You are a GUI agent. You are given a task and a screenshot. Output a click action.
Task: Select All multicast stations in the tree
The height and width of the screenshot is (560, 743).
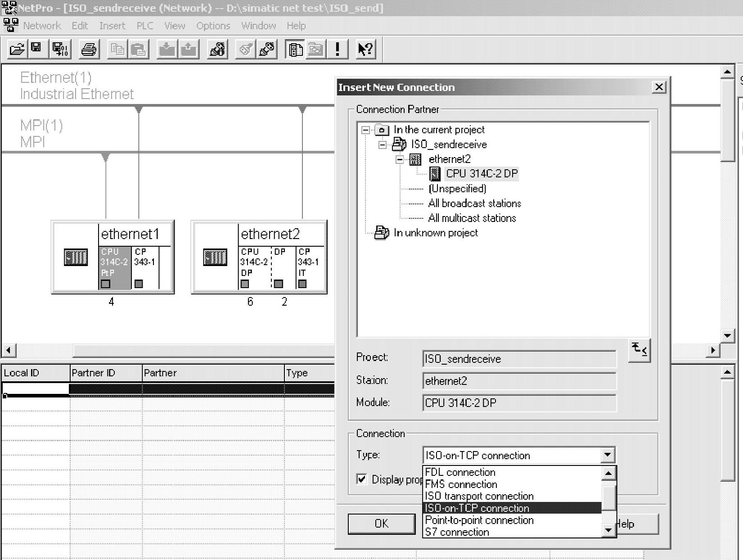[x=472, y=218]
